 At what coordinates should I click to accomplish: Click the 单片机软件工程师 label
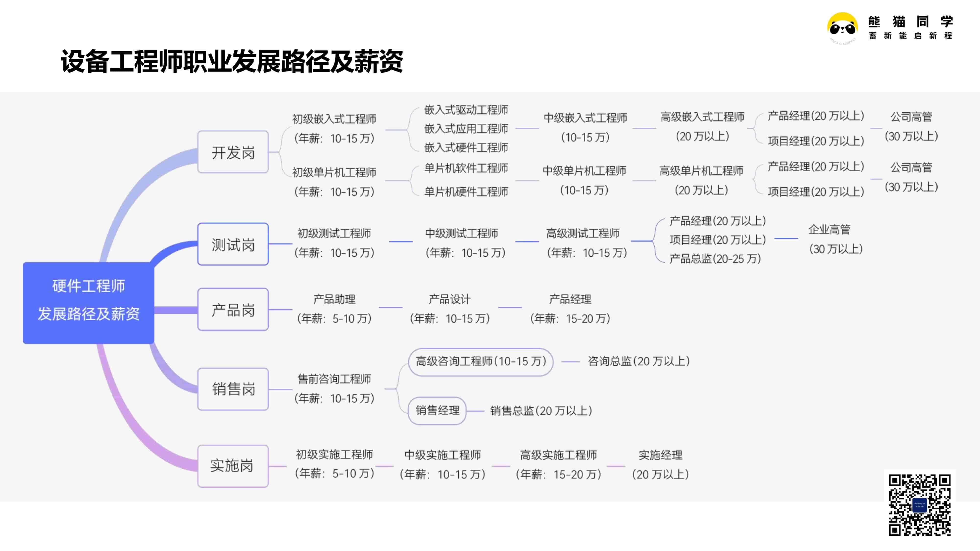pyautogui.click(x=466, y=168)
